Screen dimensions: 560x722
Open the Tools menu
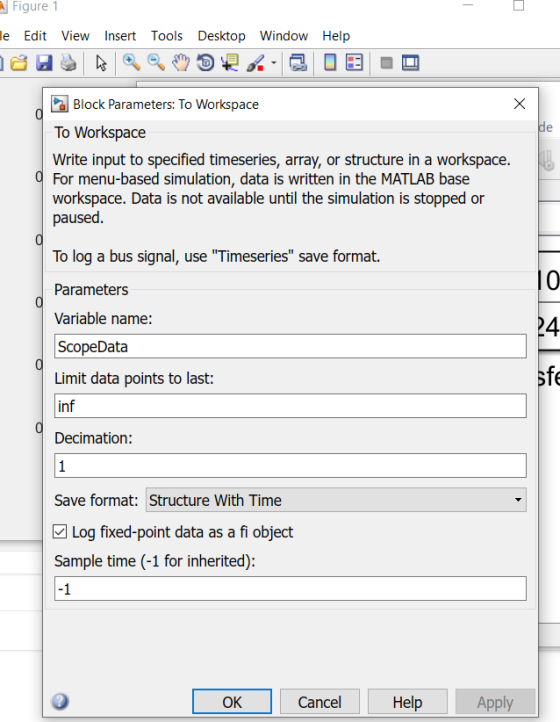(167, 36)
